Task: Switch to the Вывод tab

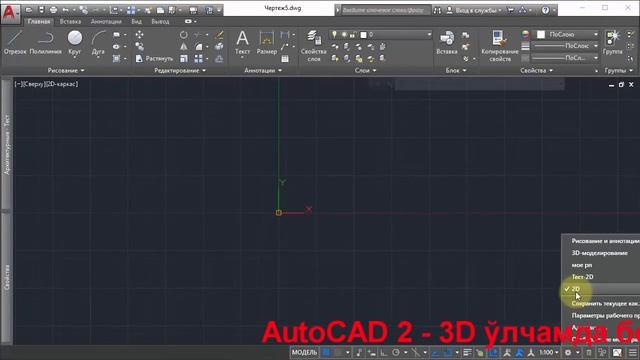Action: tap(160, 21)
